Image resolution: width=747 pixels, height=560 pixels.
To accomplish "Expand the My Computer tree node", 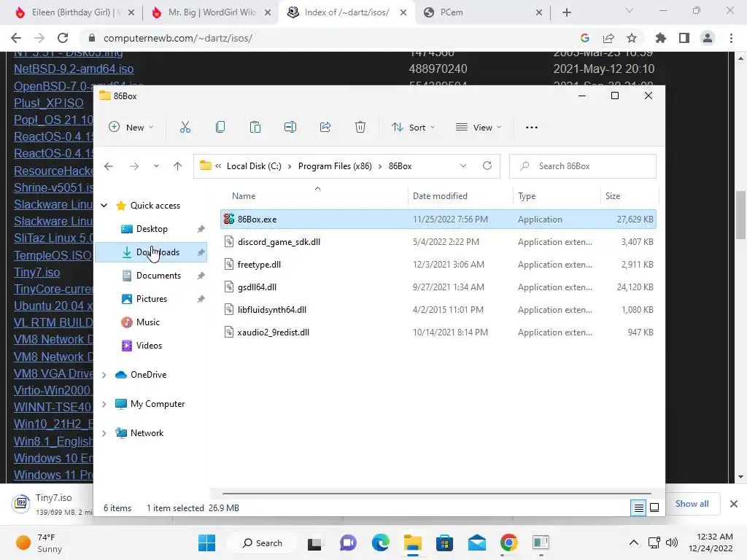I will tap(104, 404).
